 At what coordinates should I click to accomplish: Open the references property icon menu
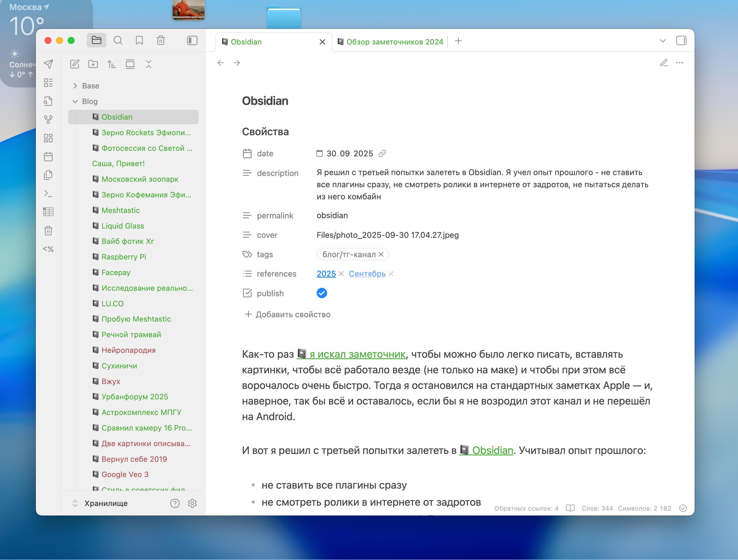tap(247, 274)
